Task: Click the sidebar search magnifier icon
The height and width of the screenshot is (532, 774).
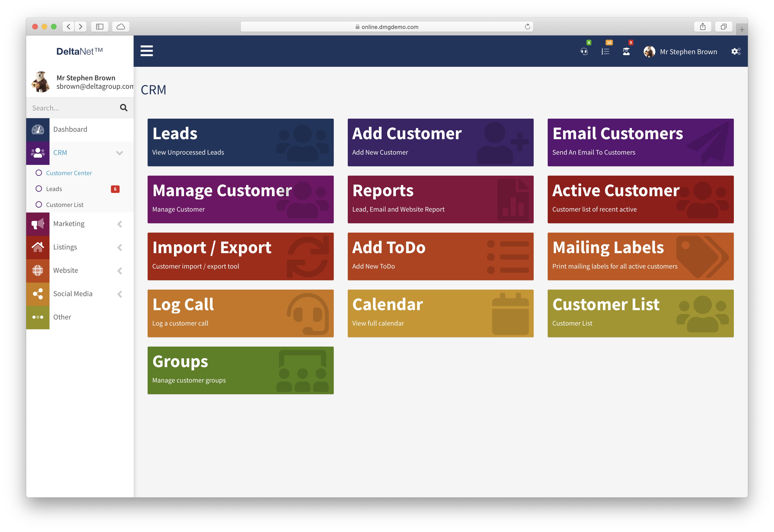Action: click(124, 108)
